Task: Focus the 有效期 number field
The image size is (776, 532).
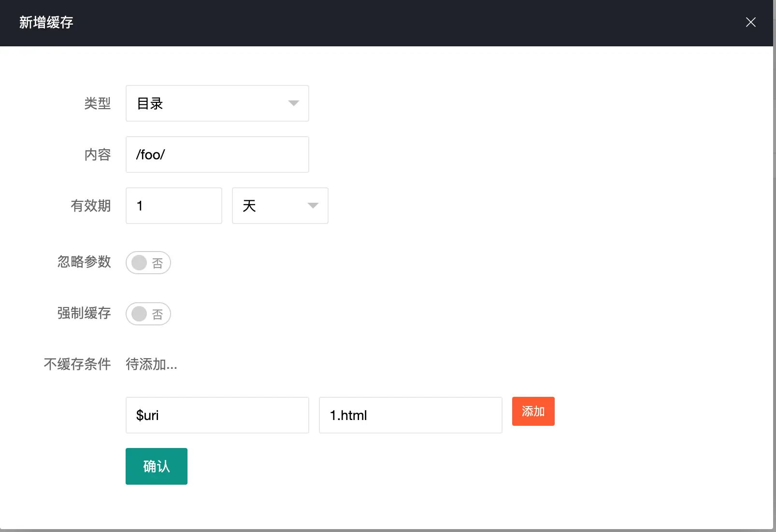Action: click(173, 206)
